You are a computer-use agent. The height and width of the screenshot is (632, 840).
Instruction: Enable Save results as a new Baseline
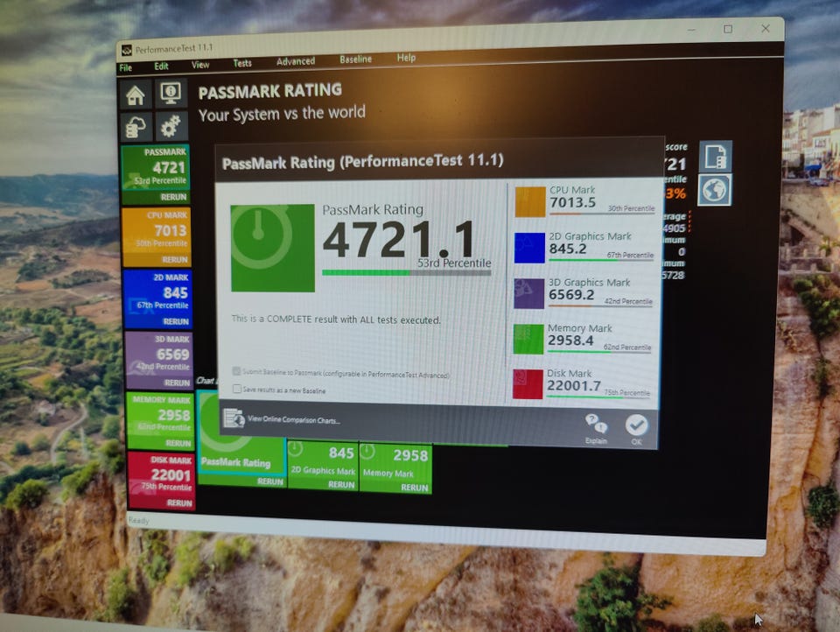coord(237,389)
